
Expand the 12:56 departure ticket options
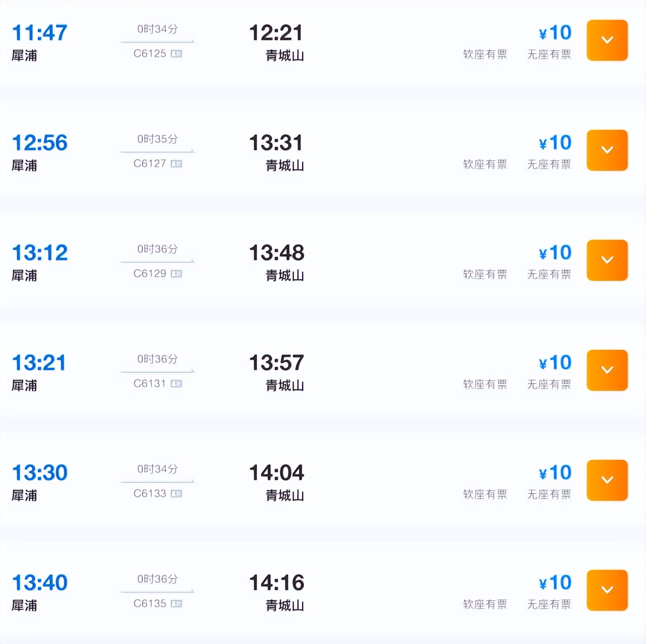pos(607,150)
